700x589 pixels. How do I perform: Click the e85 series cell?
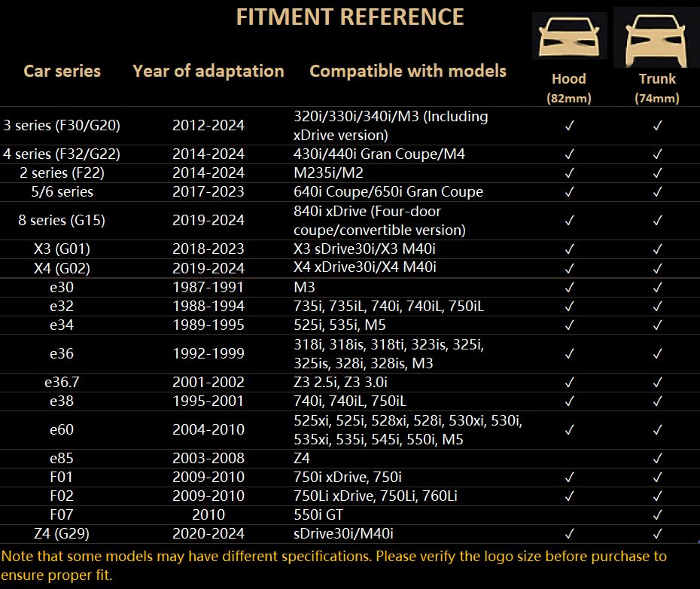[62, 458]
